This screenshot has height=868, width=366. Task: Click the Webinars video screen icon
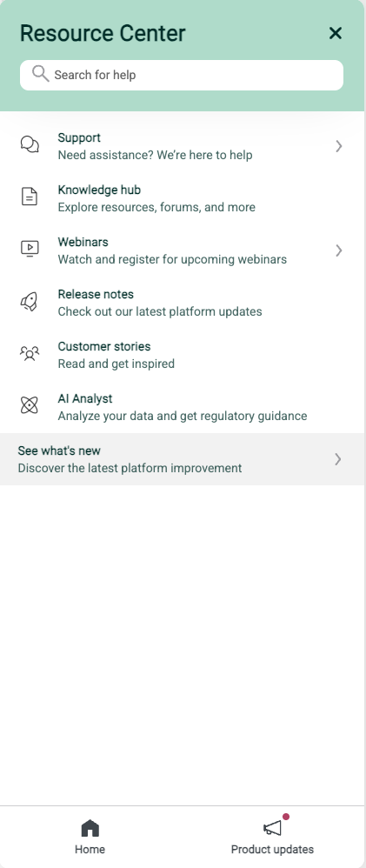tap(30, 249)
